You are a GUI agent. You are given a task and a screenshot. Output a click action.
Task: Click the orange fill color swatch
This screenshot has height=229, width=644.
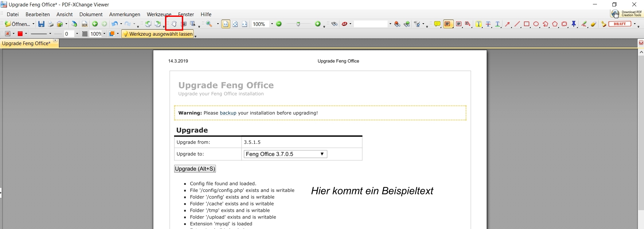(x=112, y=34)
